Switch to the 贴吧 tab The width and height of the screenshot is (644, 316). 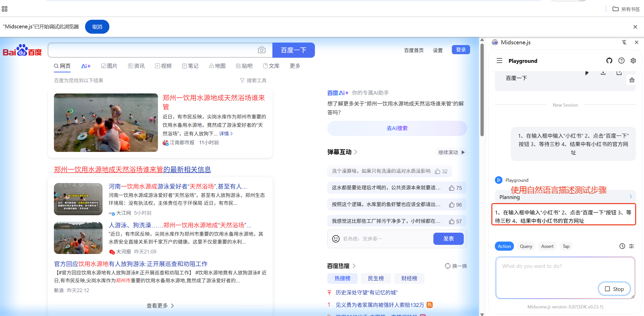pyautogui.click(x=244, y=66)
